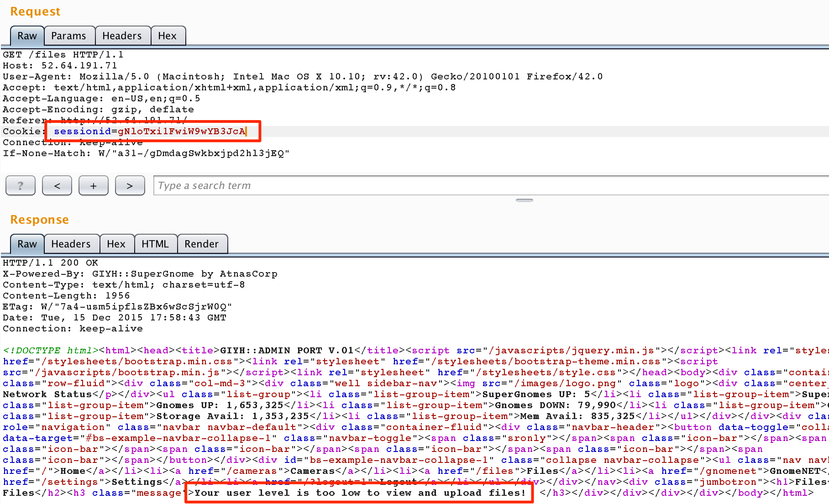Click the response 'Connection: keep-alive' line

pos(73,329)
